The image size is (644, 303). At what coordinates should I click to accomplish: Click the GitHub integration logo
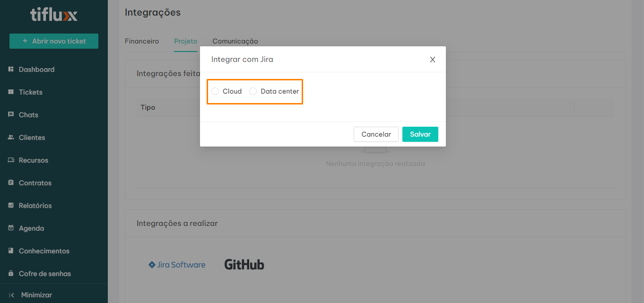point(244,265)
